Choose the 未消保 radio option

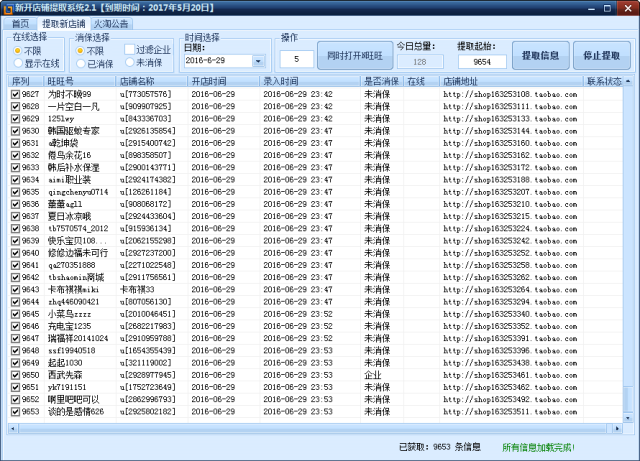coord(143,62)
